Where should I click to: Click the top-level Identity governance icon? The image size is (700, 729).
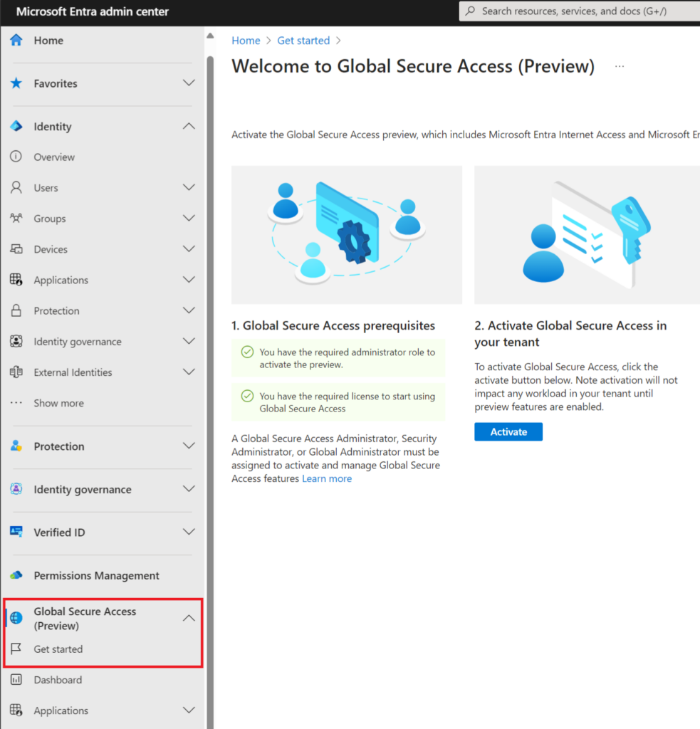coord(16,489)
